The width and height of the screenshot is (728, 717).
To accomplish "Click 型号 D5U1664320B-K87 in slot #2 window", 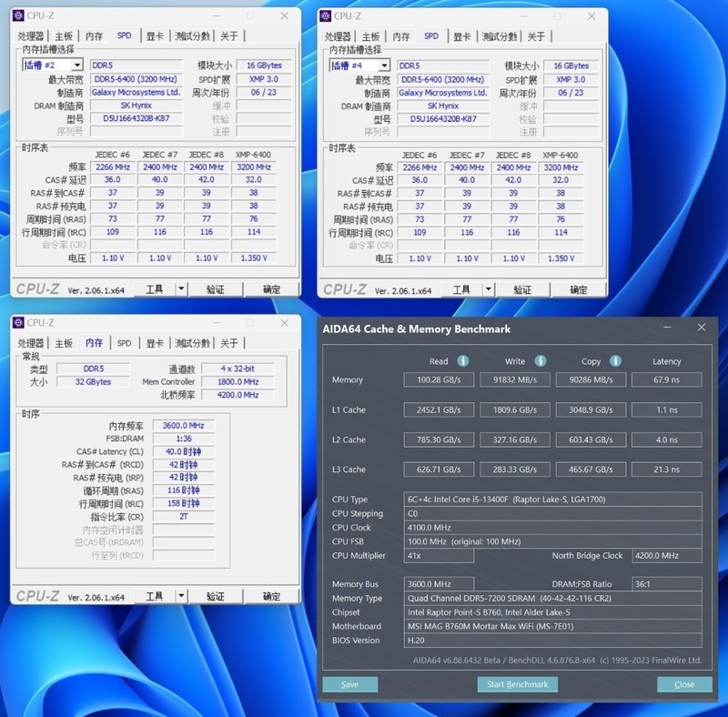I will coord(136,118).
